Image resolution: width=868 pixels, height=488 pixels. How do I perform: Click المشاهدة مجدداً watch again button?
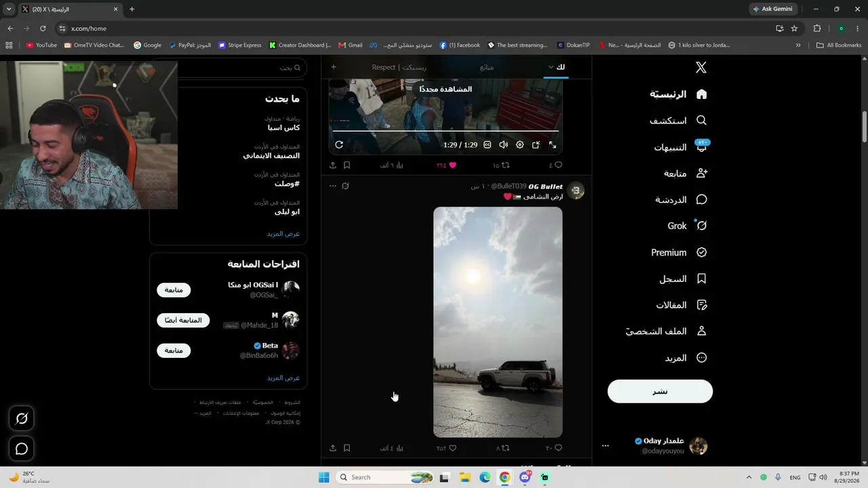(x=446, y=89)
